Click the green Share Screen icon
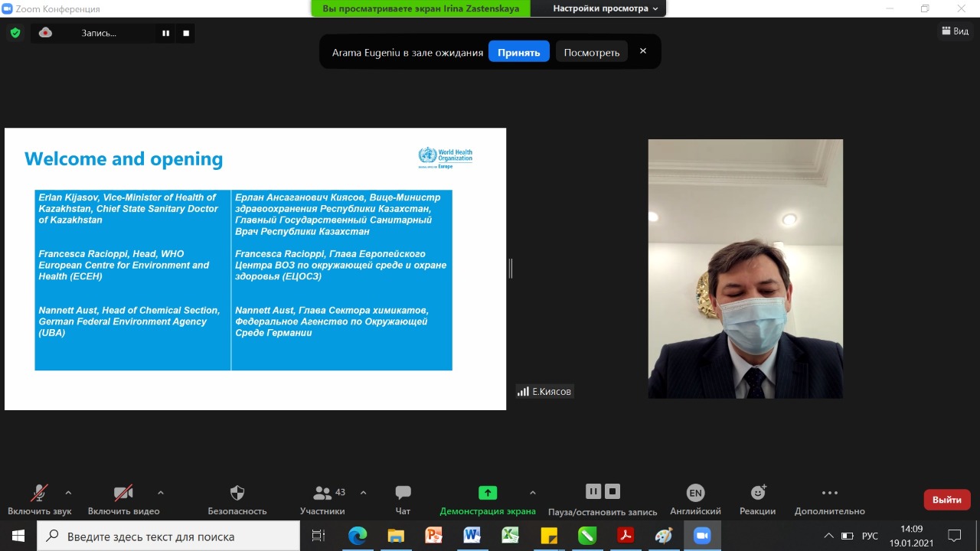The width and height of the screenshot is (980, 551). [x=488, y=493]
